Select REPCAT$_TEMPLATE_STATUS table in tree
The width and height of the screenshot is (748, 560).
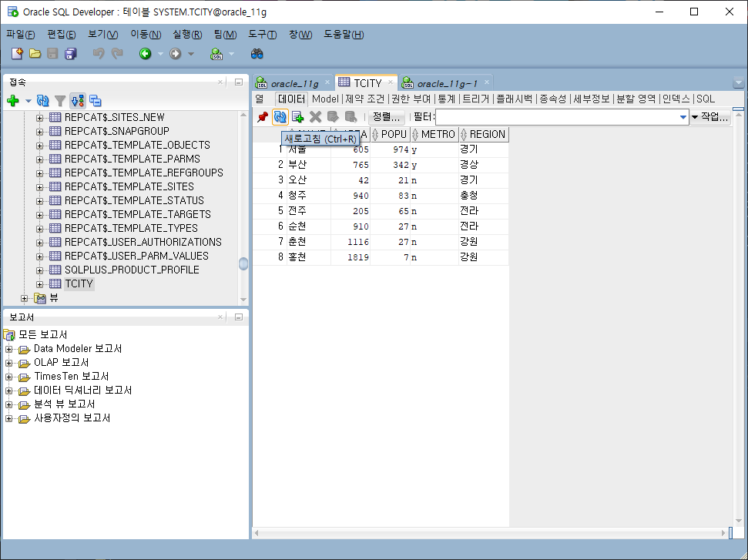(x=135, y=200)
